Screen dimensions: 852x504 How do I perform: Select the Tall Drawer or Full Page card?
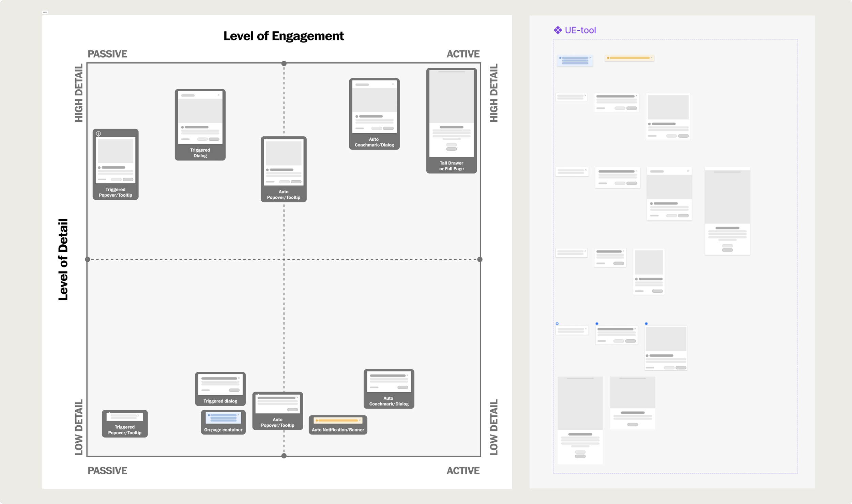tap(451, 121)
